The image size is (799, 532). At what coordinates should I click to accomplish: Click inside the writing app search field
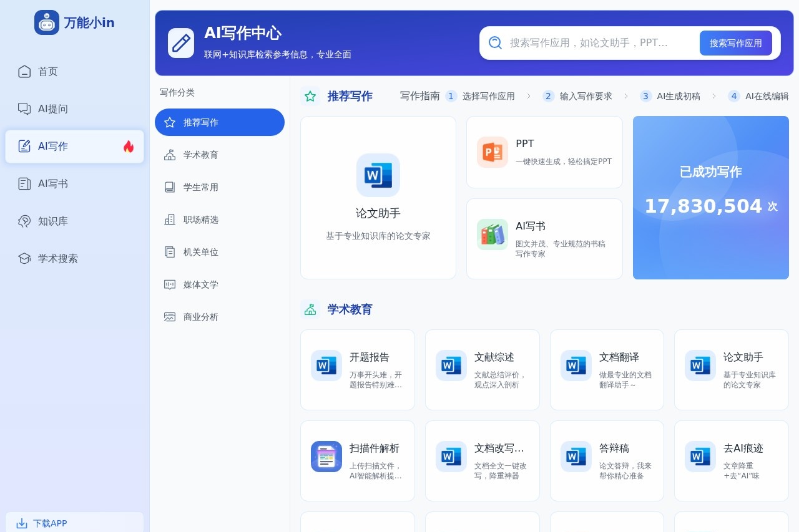point(593,42)
